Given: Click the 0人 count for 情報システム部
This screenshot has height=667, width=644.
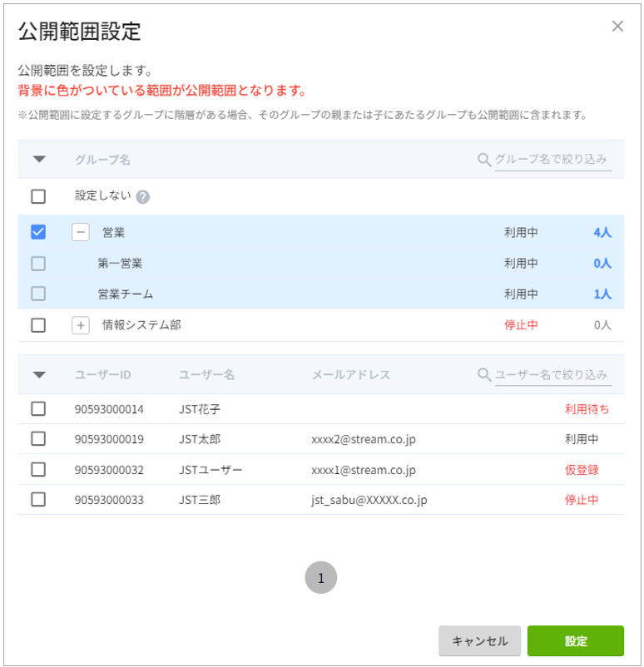Looking at the screenshot, I should click(602, 325).
